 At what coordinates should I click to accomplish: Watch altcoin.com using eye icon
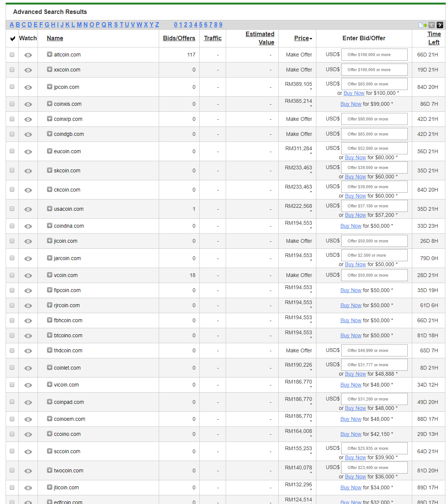click(x=28, y=55)
